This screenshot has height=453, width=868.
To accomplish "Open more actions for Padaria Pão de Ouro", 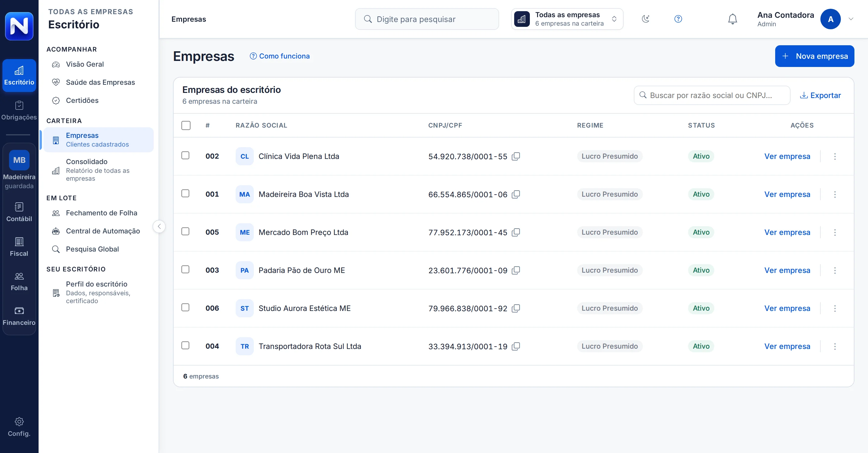I will tap(835, 270).
